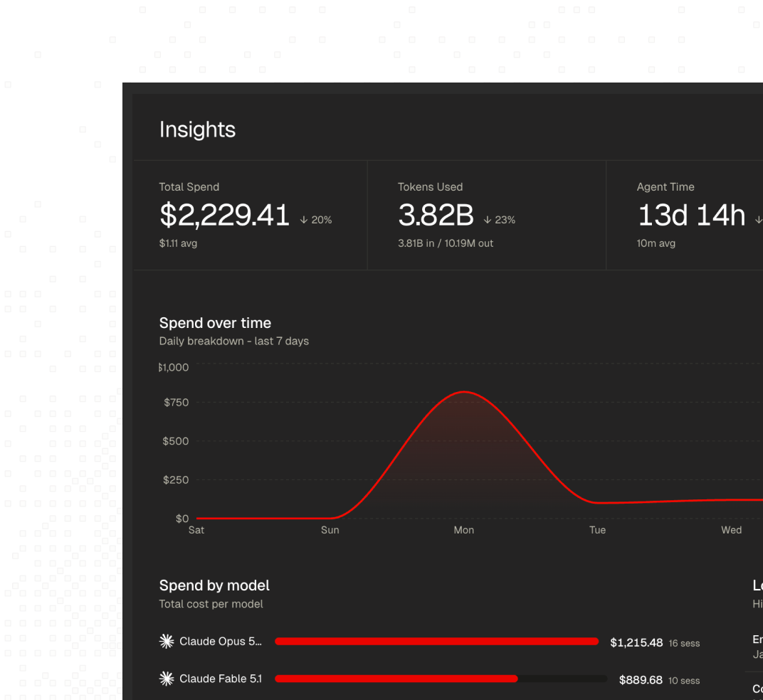Click the Tokens Used down-arrow trend icon
763x700 pixels.
pyautogui.click(x=487, y=220)
